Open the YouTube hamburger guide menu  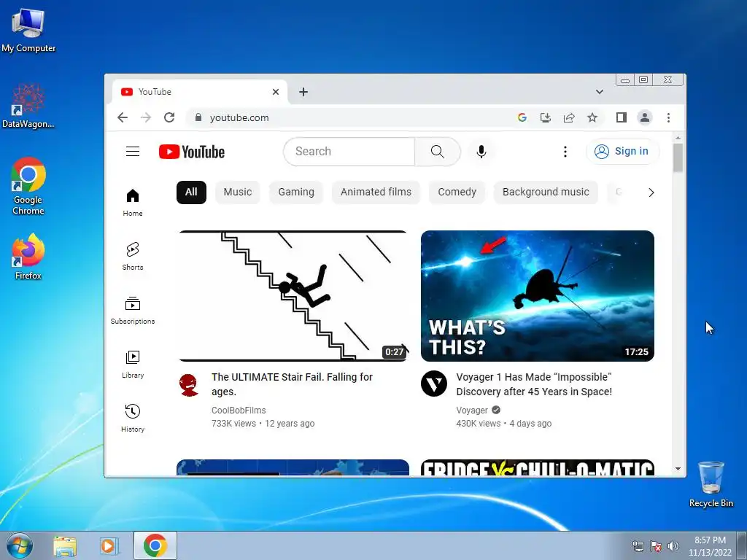point(133,152)
